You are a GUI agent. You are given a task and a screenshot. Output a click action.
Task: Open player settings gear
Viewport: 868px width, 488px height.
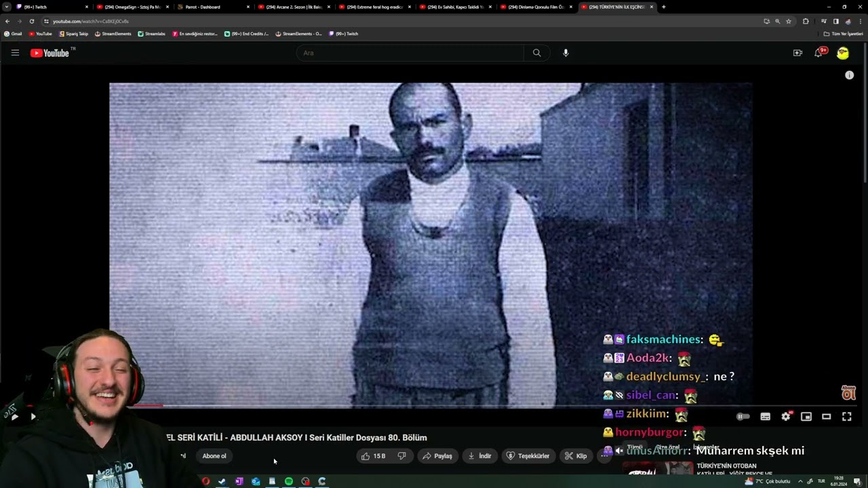click(x=786, y=417)
